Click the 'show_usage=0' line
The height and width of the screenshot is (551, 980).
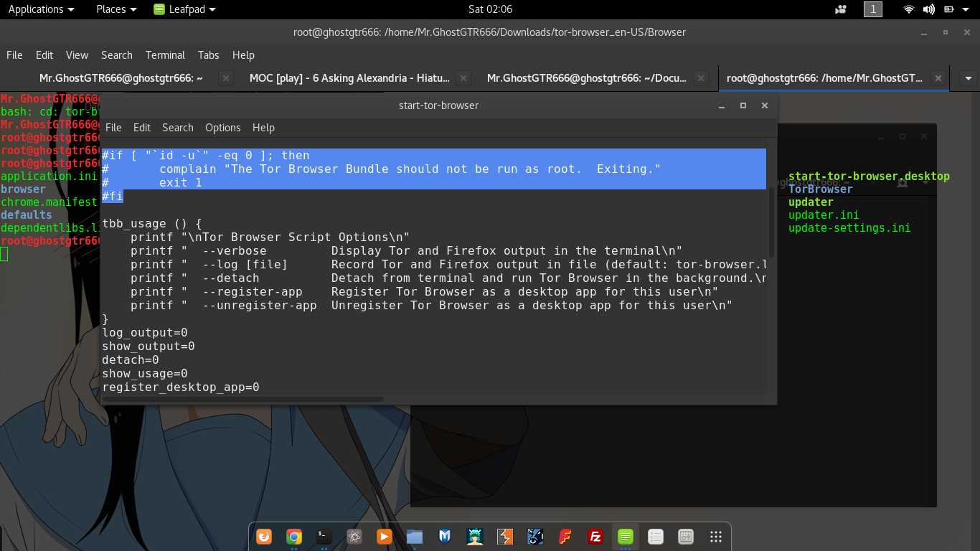click(145, 374)
